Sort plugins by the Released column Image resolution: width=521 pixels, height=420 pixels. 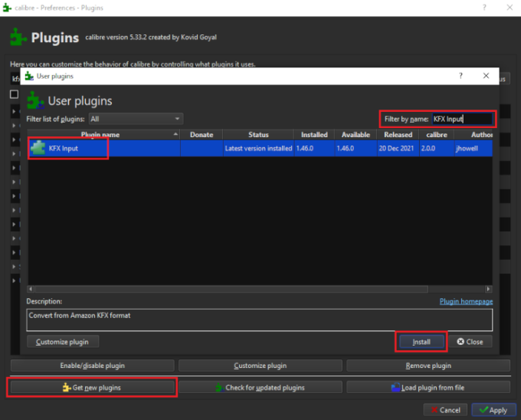[x=398, y=135]
